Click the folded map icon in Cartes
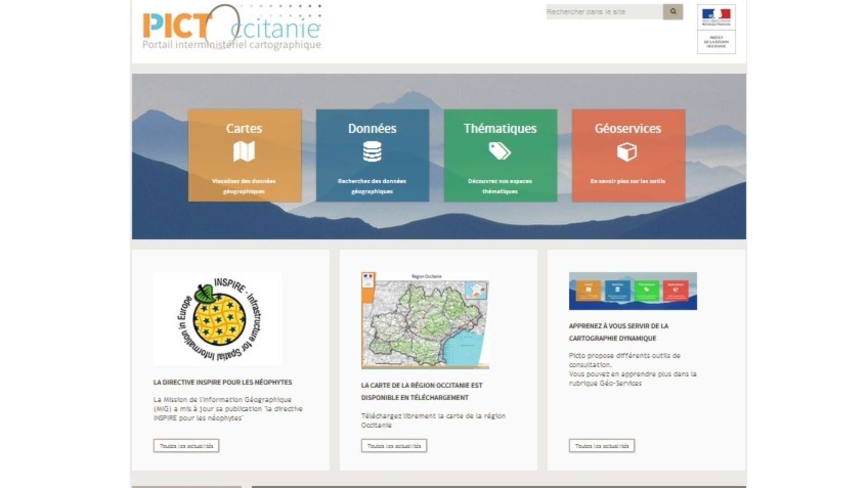The height and width of the screenshot is (488, 868). pos(244,151)
